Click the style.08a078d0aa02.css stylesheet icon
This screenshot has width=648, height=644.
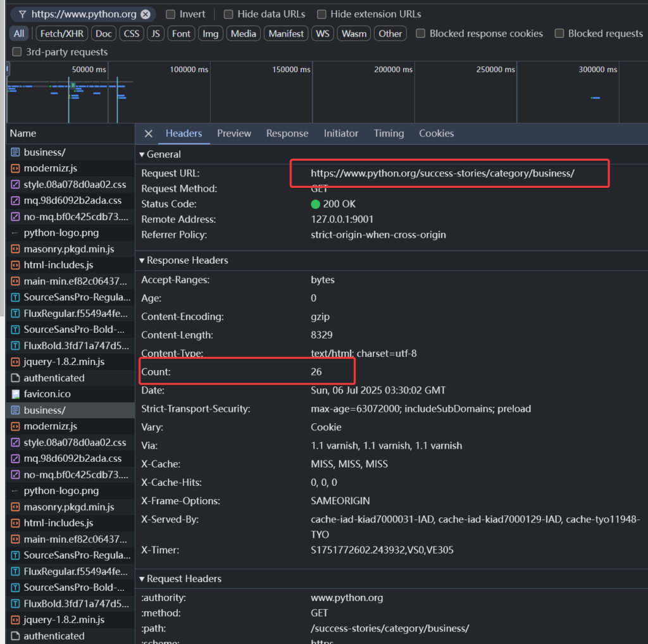(16, 185)
